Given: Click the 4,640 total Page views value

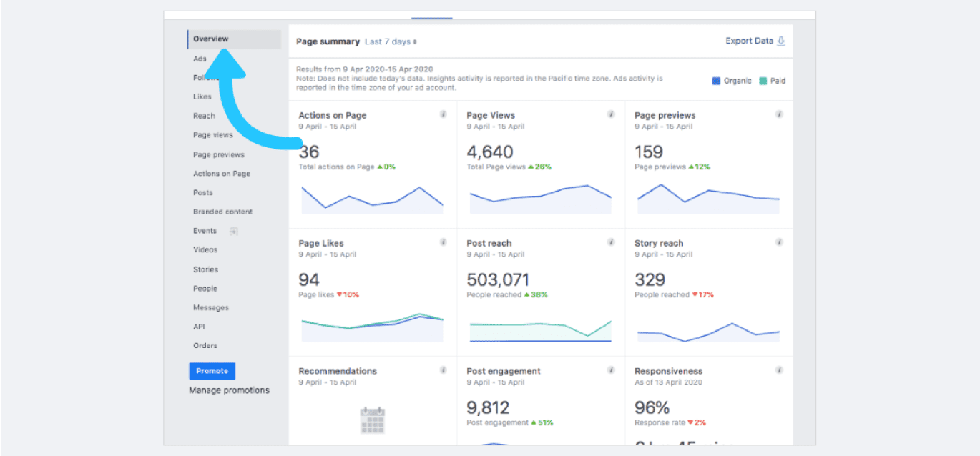Looking at the screenshot, I should [490, 152].
